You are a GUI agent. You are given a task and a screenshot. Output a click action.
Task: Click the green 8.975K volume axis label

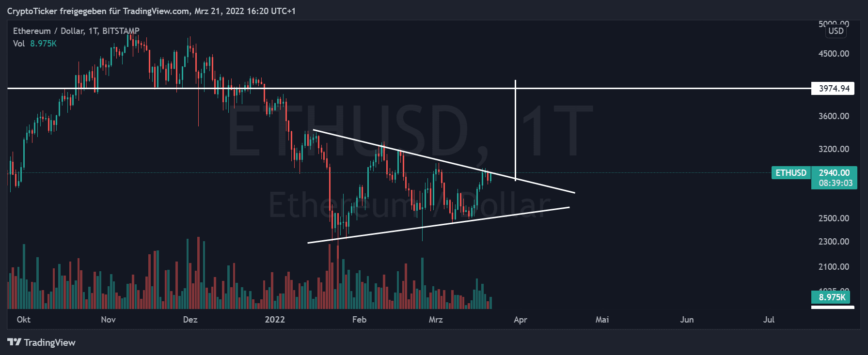click(832, 297)
